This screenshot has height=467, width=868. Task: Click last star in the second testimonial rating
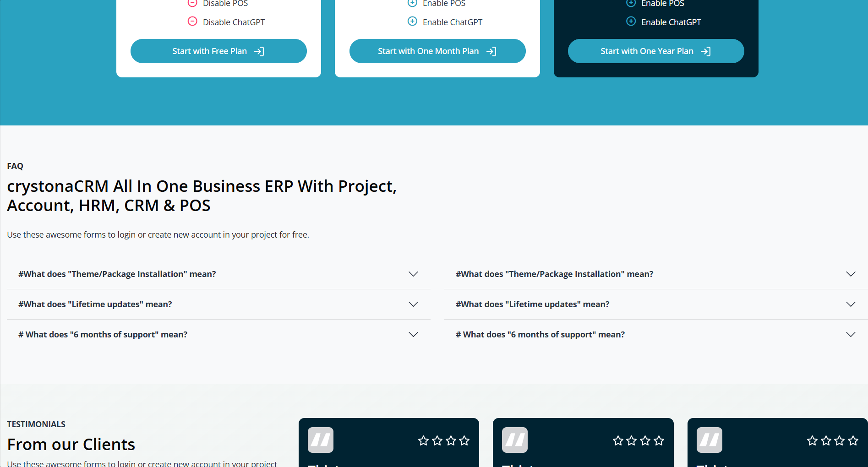659,440
